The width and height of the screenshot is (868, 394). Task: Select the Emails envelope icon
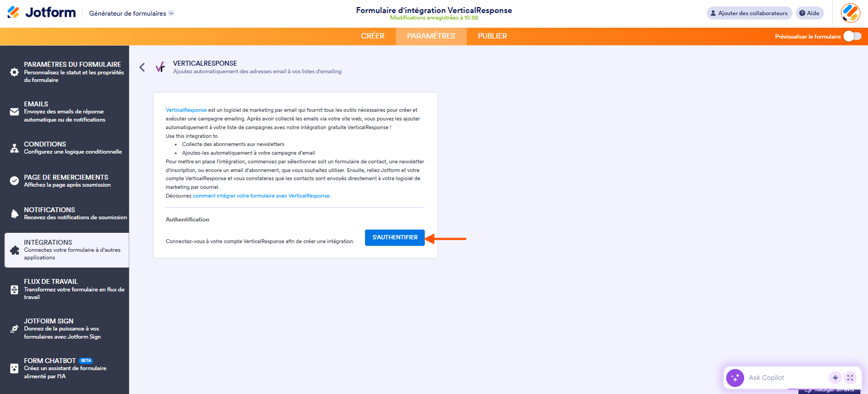click(15, 112)
